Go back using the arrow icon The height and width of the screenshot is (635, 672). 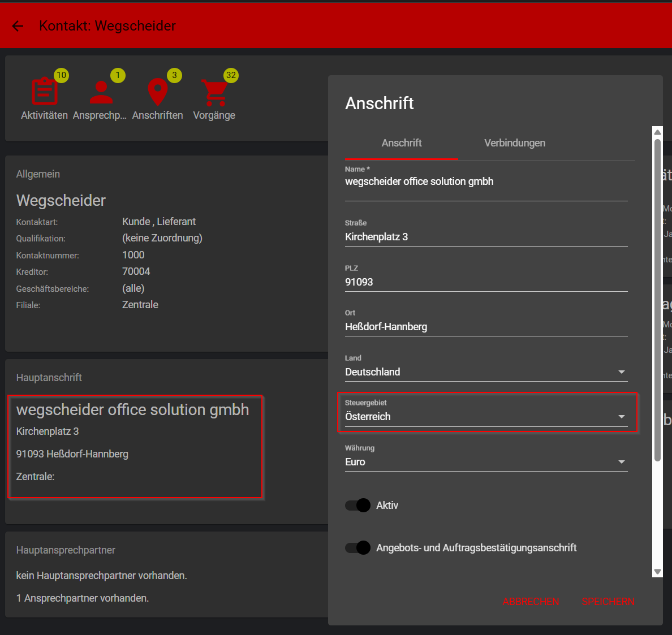pyautogui.click(x=18, y=26)
